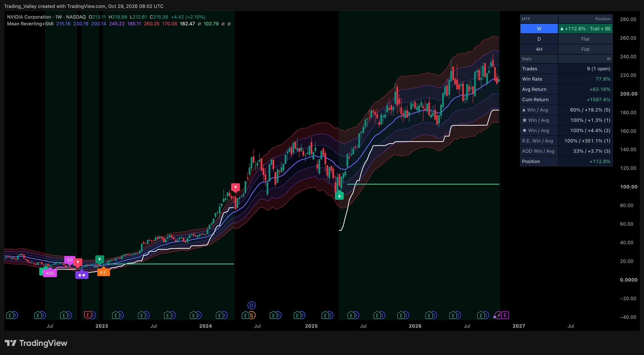The image size is (644, 355).
Task: Click the white '182.47' indicator value
Action: point(187,24)
